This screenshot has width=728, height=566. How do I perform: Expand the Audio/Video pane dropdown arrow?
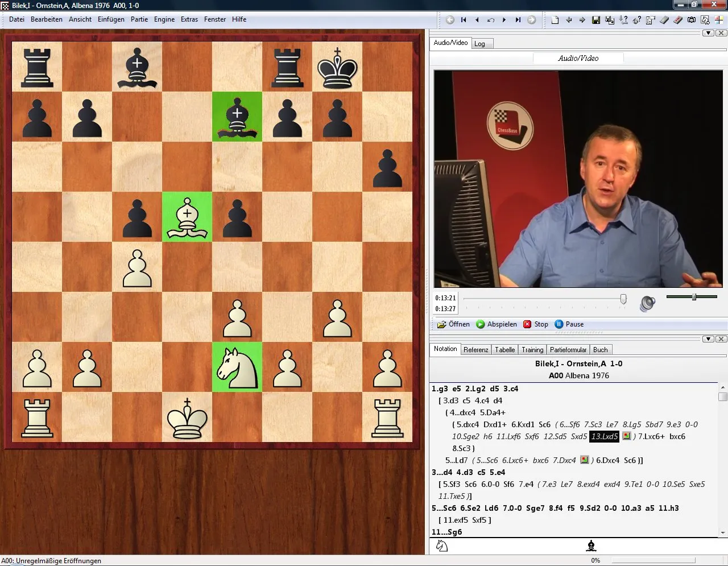coord(708,33)
